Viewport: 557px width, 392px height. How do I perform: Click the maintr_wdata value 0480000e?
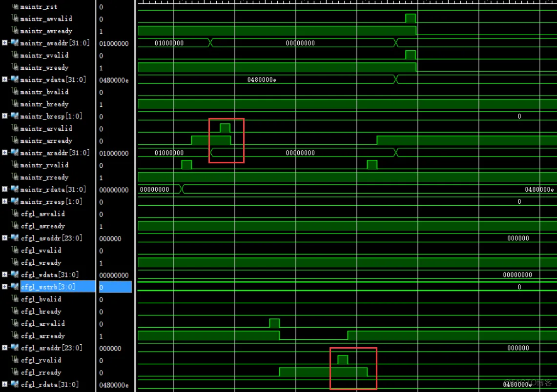[114, 80]
